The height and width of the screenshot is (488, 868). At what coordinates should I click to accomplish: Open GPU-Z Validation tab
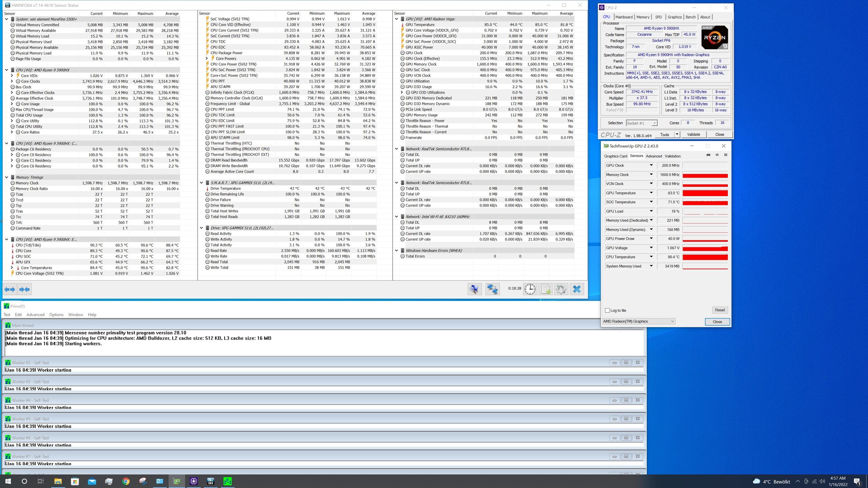coord(673,156)
